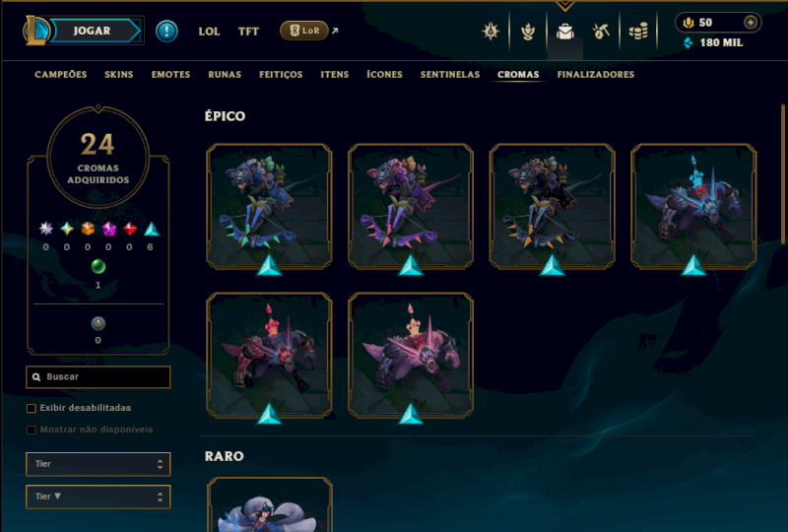Click the League of Legends logo icon
The image size is (788, 532).
tap(36, 31)
